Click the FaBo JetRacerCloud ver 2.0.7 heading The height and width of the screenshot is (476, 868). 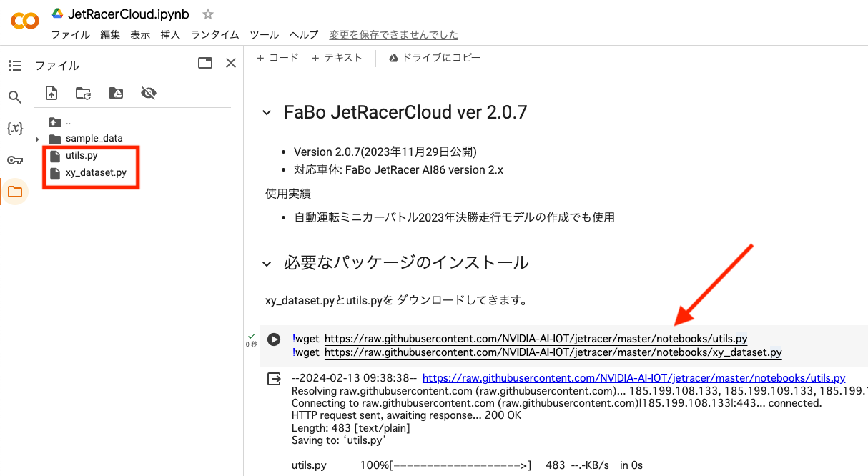(405, 112)
